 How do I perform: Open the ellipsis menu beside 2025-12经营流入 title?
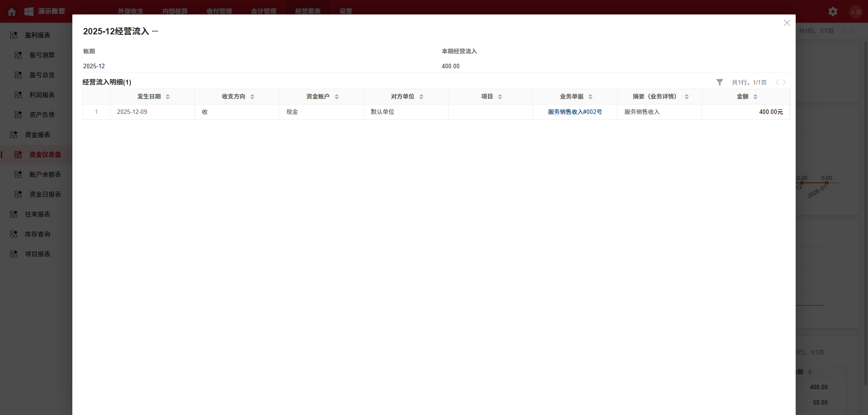pyautogui.click(x=155, y=31)
